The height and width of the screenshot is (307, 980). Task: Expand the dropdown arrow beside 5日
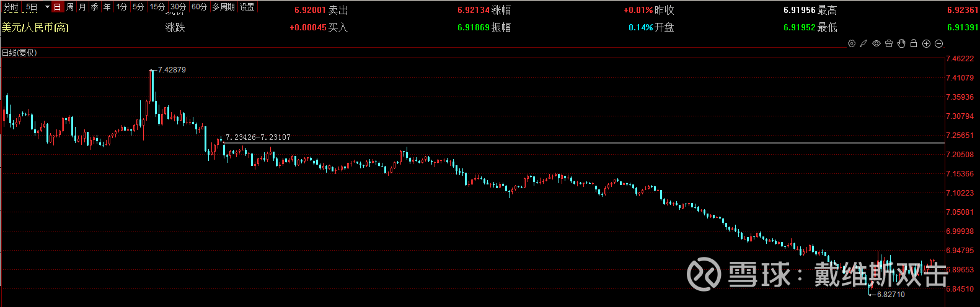pos(47,7)
